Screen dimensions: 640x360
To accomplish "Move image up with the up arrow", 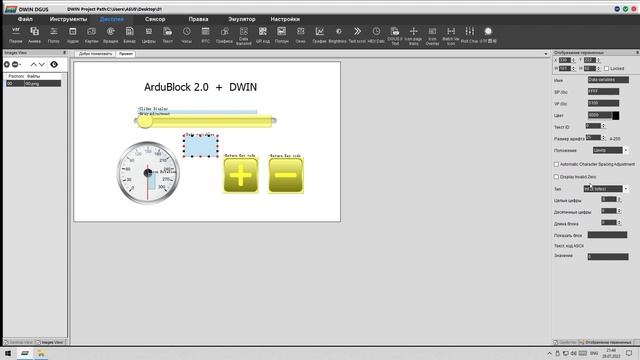I will pos(33,64).
